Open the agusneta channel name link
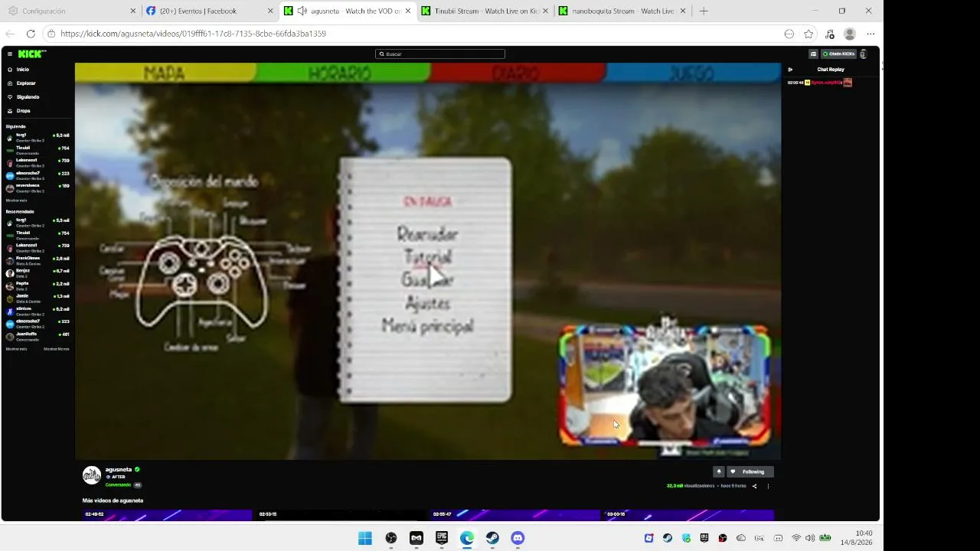The image size is (980, 551). 119,469
